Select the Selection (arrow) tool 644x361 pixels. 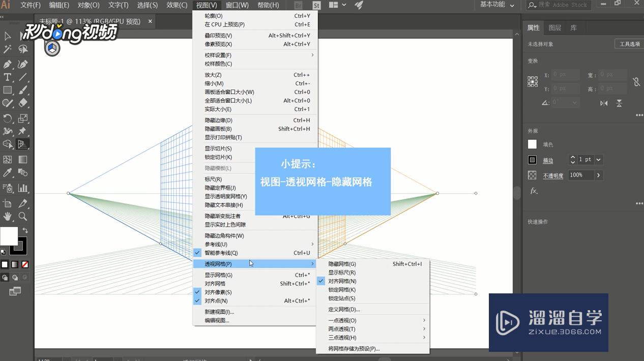click(8, 36)
